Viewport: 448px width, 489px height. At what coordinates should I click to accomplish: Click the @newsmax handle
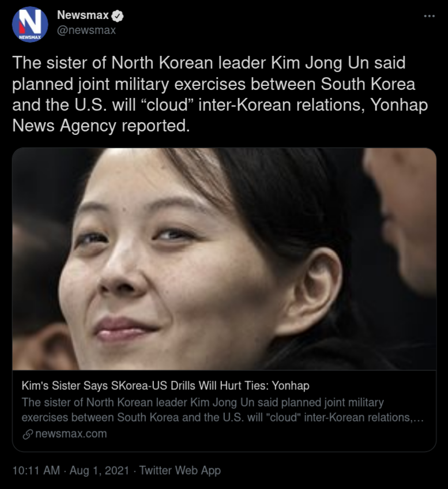click(x=86, y=30)
